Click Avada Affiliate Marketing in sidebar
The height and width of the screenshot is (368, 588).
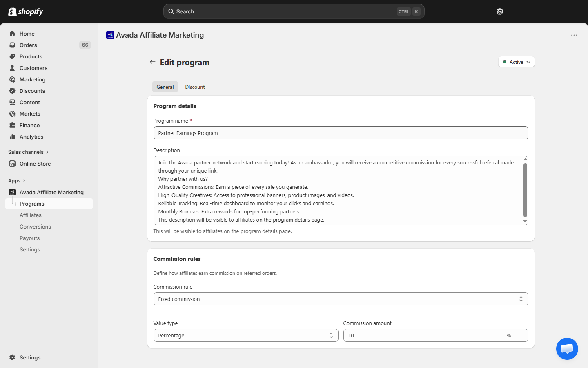click(51, 192)
